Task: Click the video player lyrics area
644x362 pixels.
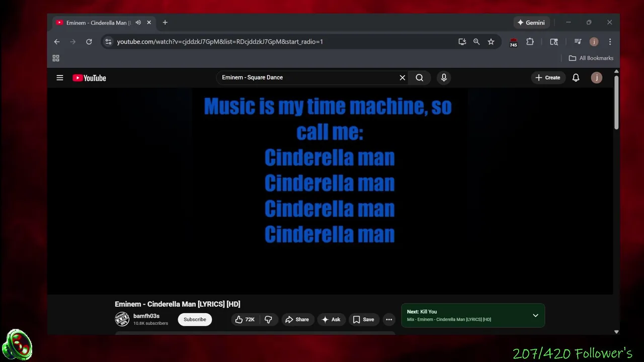Action: tap(330, 191)
